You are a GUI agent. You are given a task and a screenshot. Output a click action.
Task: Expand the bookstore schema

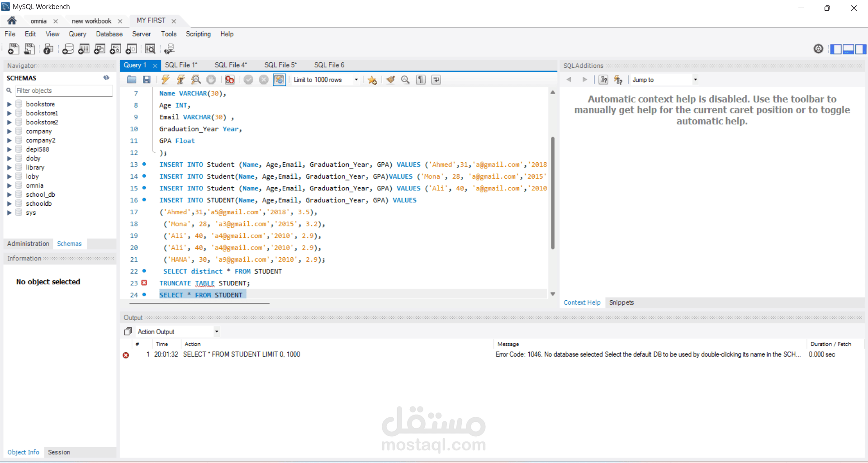coord(9,104)
